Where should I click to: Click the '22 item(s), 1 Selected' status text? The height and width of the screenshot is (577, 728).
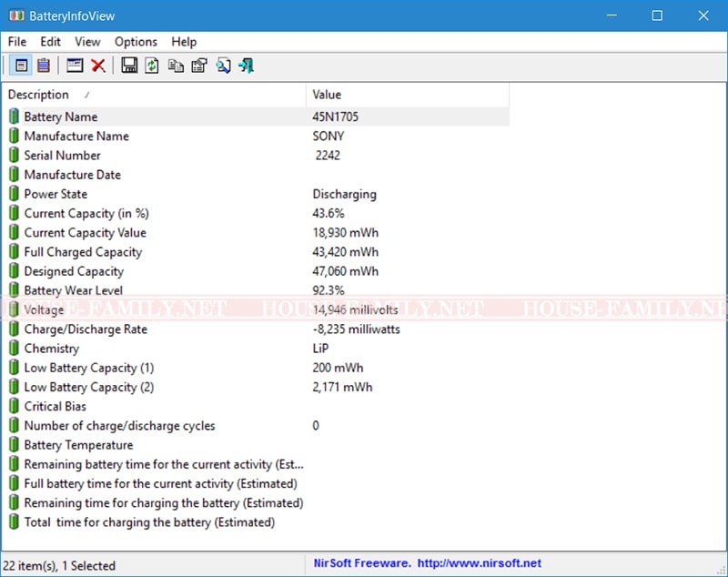(59, 565)
